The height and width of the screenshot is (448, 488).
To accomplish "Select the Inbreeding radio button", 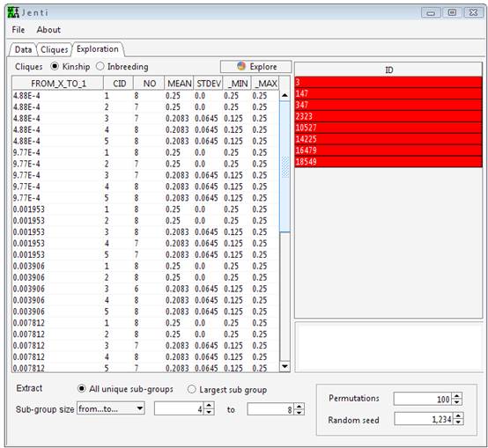I will (x=100, y=66).
